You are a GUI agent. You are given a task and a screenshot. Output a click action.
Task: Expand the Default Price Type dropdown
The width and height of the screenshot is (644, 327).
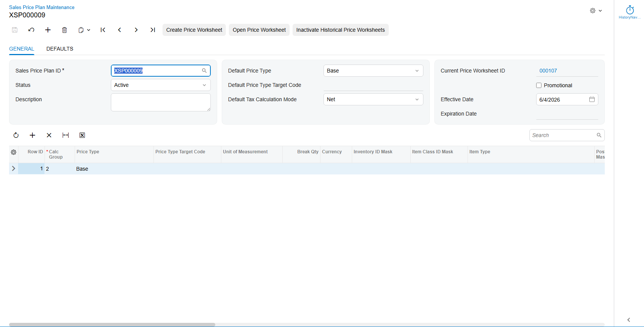click(417, 71)
